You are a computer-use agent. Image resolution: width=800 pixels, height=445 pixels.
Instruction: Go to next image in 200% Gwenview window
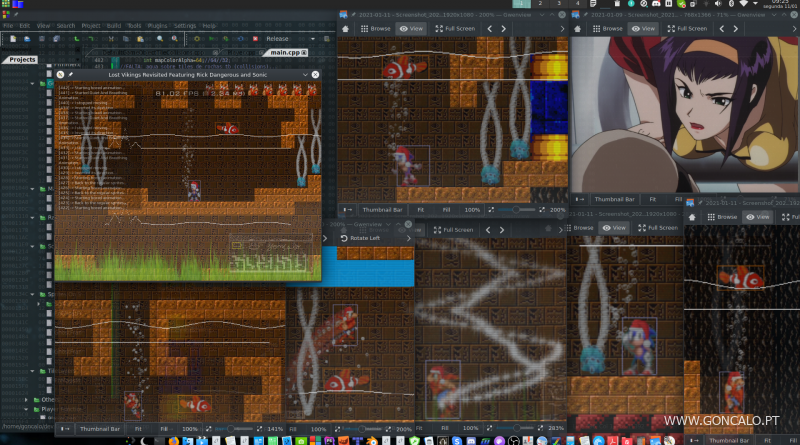pos(504,29)
